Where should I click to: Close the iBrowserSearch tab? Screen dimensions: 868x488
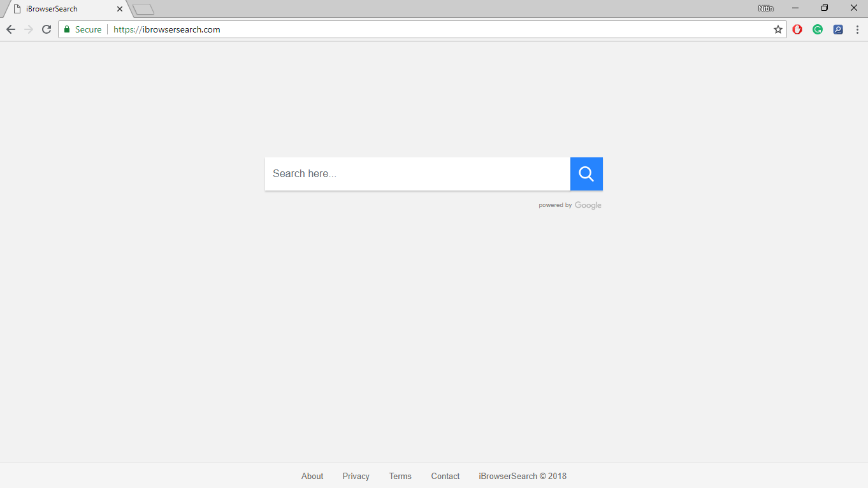pyautogui.click(x=119, y=9)
